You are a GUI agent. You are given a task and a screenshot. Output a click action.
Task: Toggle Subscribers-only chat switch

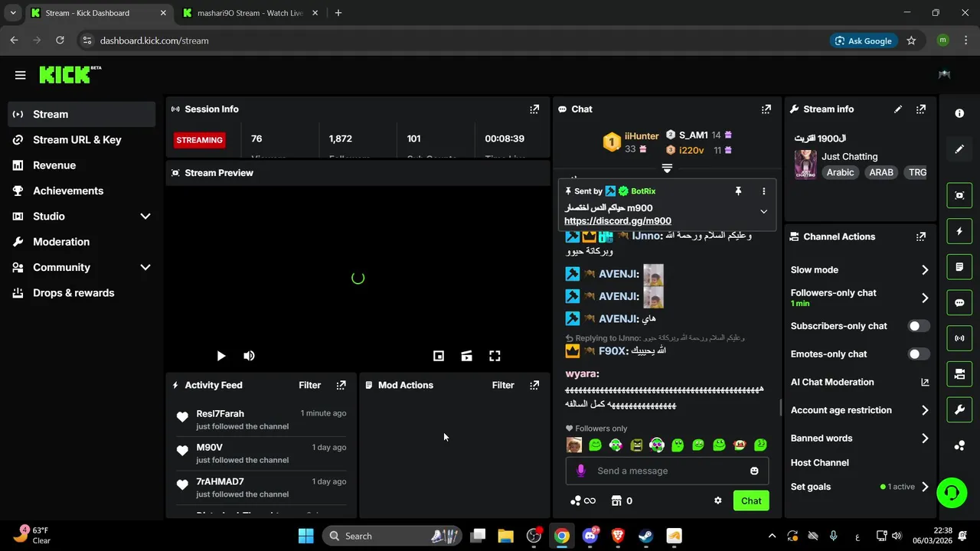[919, 326]
